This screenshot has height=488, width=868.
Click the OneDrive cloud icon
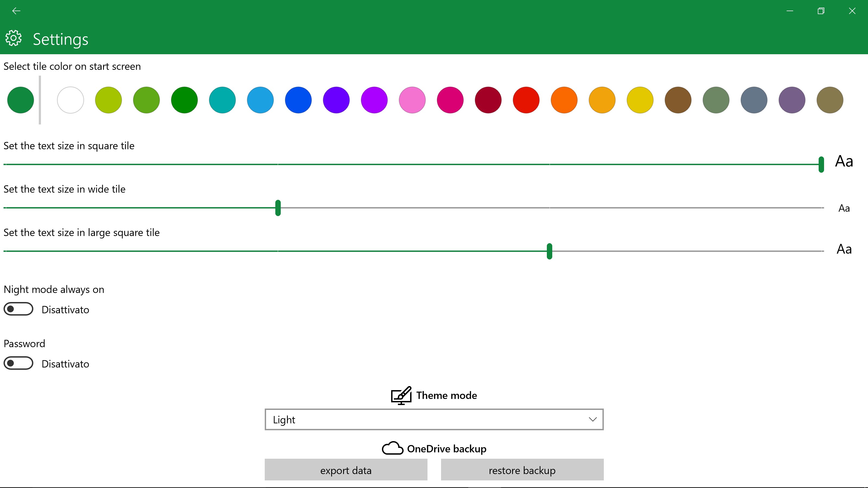point(392,449)
